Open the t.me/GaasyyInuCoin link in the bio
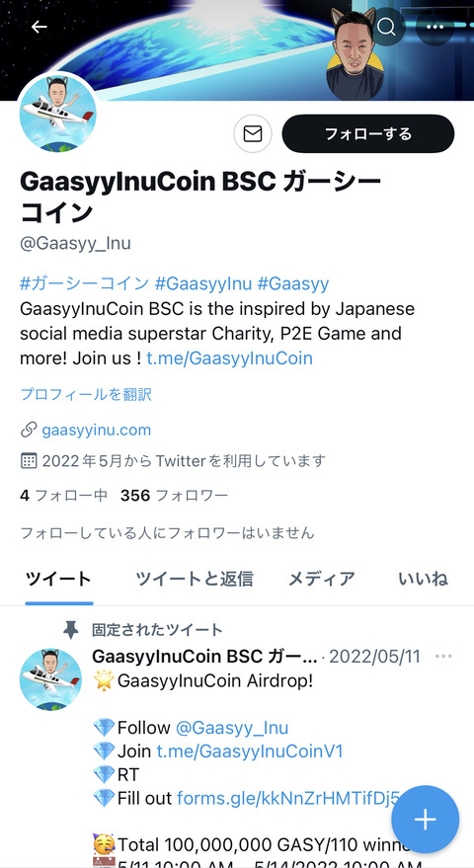The height and width of the screenshot is (868, 474). point(230,358)
